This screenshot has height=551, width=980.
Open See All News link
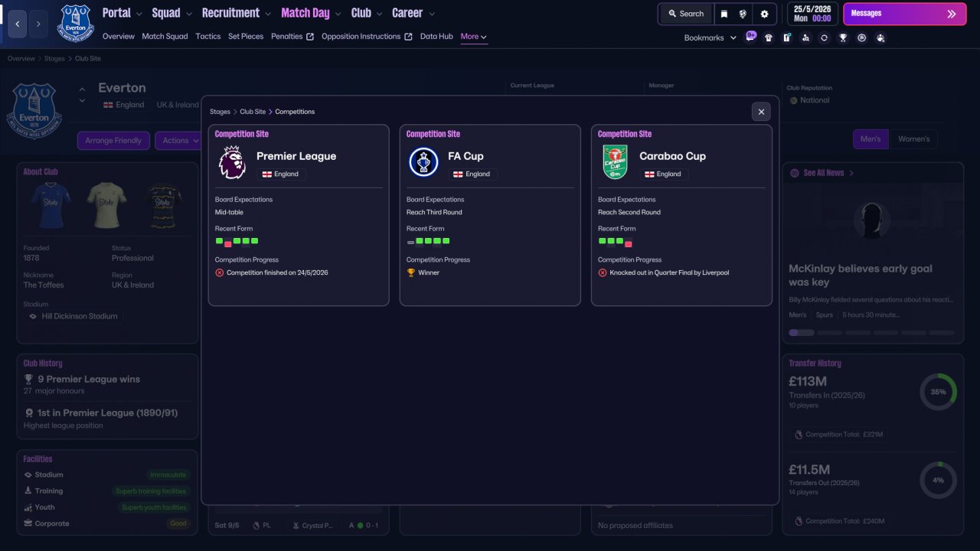(824, 173)
